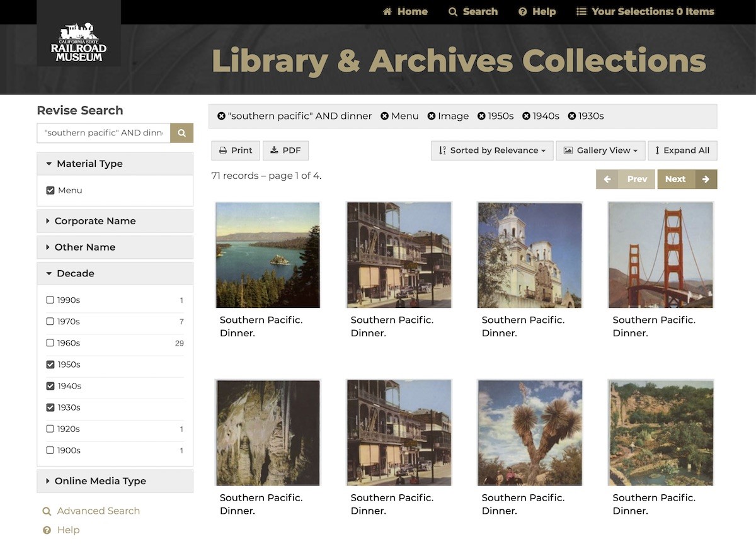This screenshot has width=756, height=544.
Task: Collapse the Material Type facet
Action: [x=115, y=164]
